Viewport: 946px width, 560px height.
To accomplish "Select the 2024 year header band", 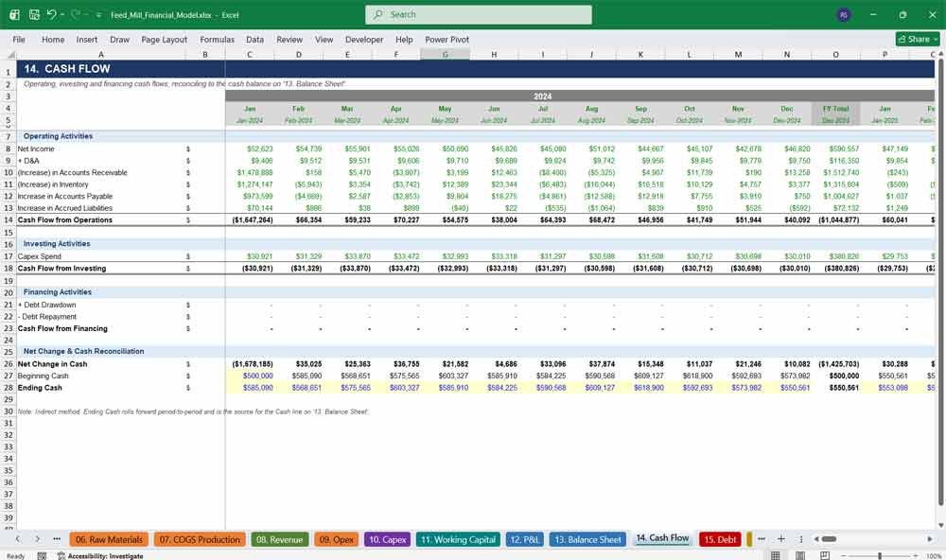I will click(542, 96).
